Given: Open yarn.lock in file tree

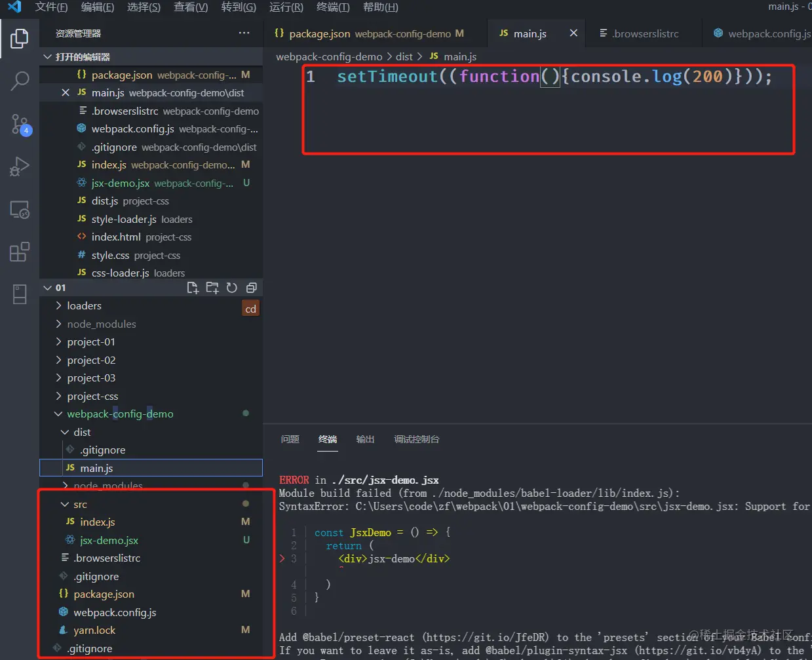Looking at the screenshot, I should coord(151,631).
